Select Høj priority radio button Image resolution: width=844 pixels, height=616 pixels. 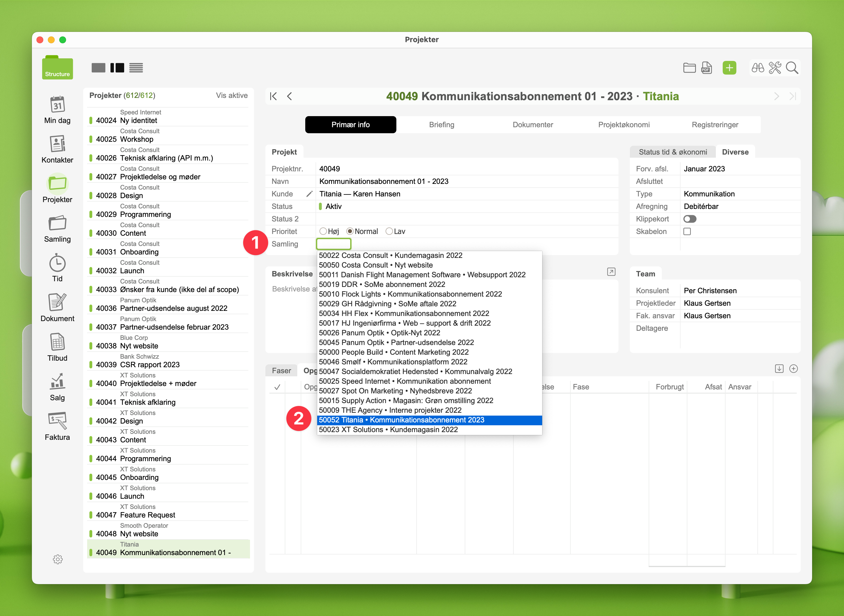coord(323,231)
